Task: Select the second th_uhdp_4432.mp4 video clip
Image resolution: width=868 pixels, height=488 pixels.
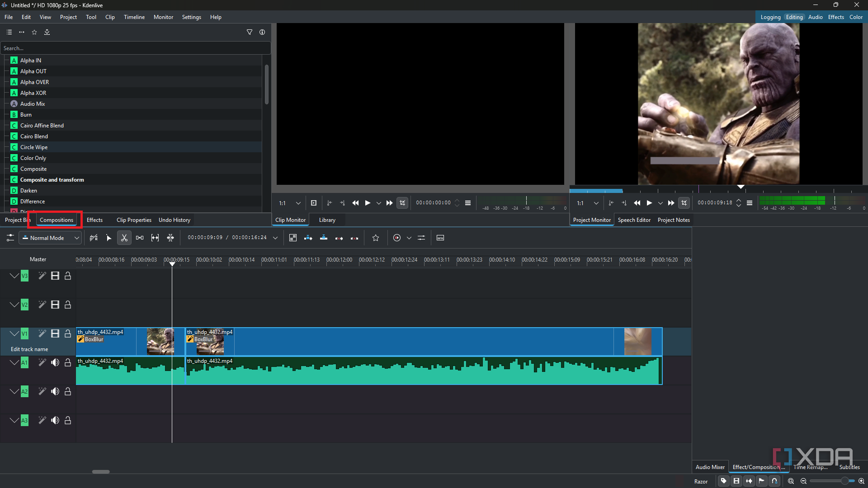Action: [423, 342]
